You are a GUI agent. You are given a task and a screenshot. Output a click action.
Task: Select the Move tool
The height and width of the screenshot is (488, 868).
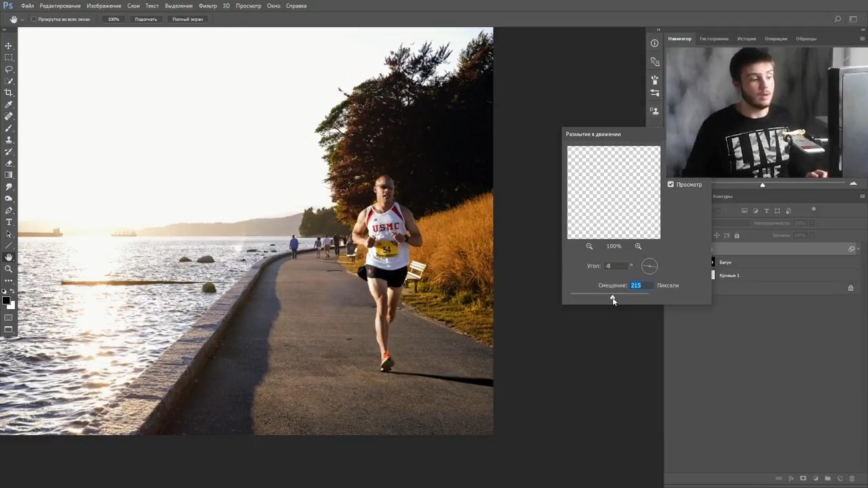9,45
